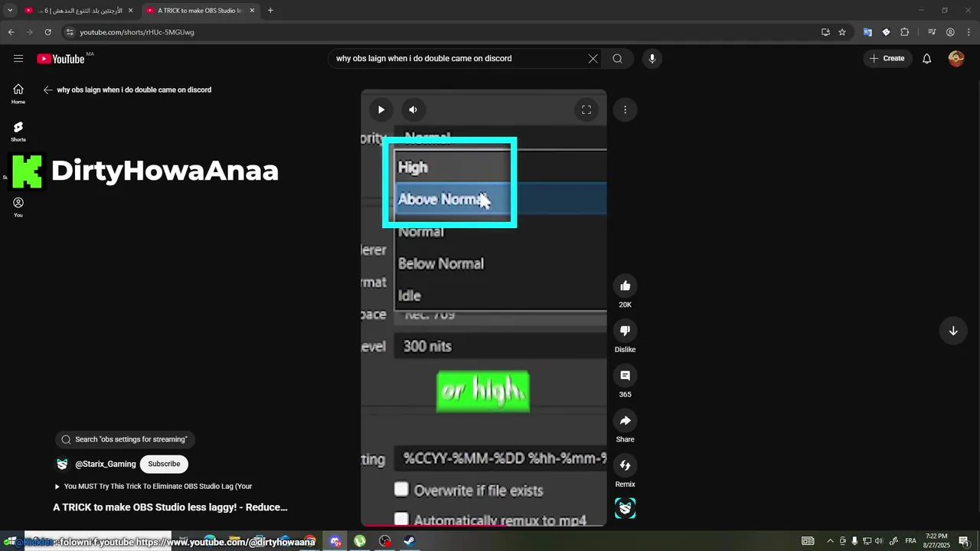
Task: Bookmark this page with the star
Action: (842, 32)
